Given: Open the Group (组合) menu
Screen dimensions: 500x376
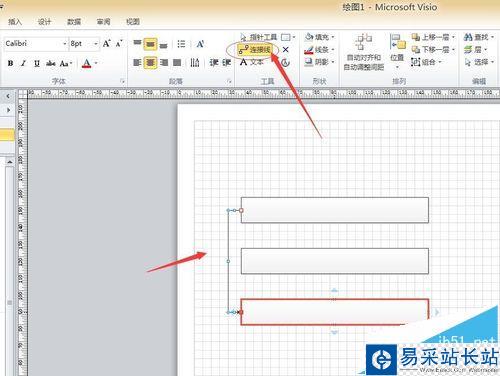Looking at the screenshot, I should click(426, 62).
